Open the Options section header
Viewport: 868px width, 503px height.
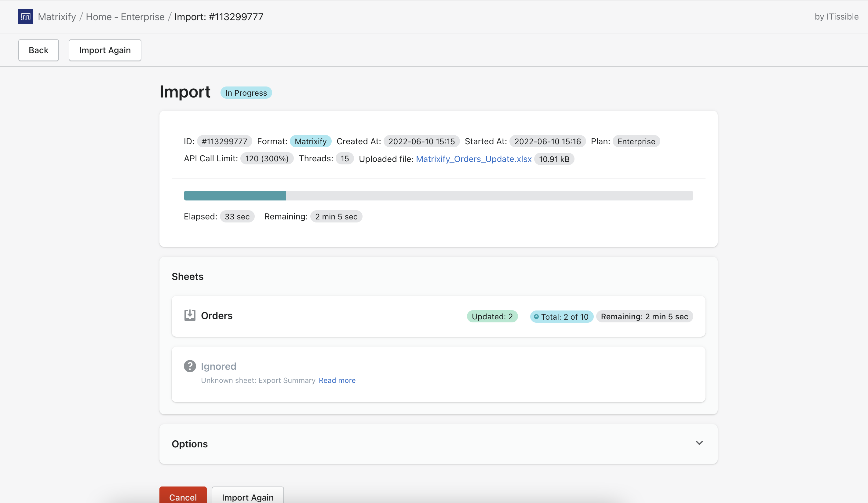point(190,444)
